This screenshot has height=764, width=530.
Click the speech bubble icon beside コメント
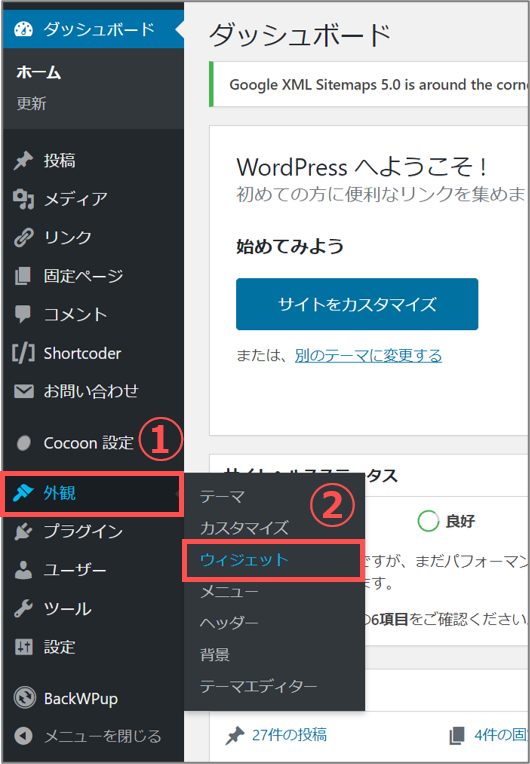point(23,314)
